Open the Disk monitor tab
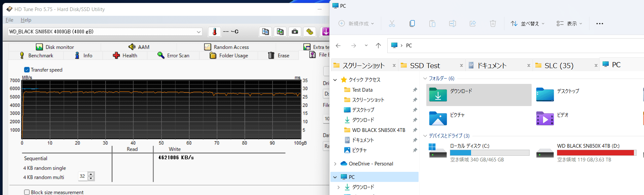644x195 pixels. coord(55,47)
